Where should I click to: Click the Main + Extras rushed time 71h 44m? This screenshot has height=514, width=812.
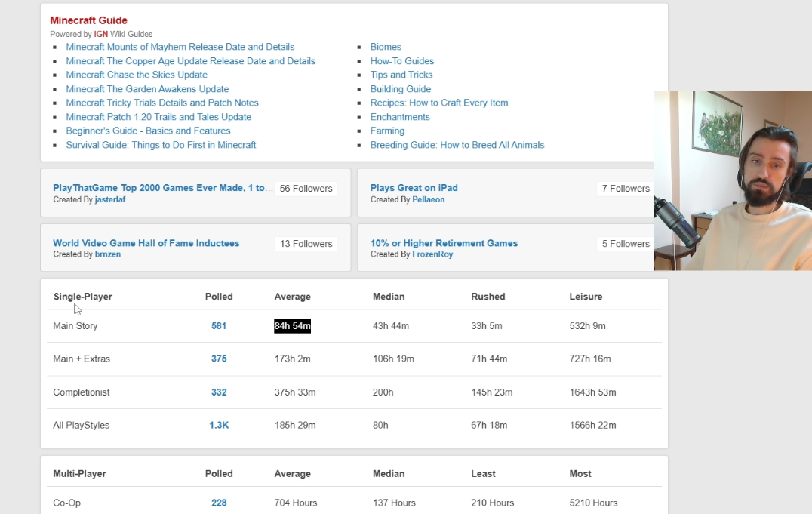coord(489,359)
